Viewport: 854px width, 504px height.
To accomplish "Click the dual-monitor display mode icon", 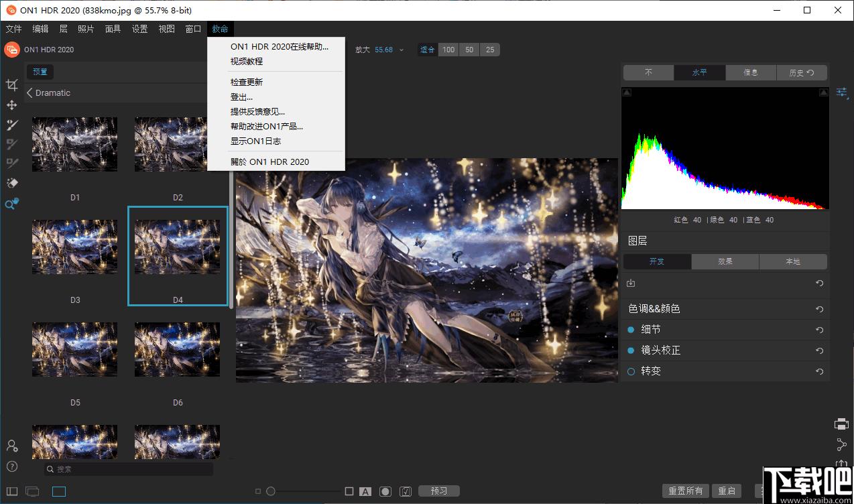I will pyautogui.click(x=32, y=491).
